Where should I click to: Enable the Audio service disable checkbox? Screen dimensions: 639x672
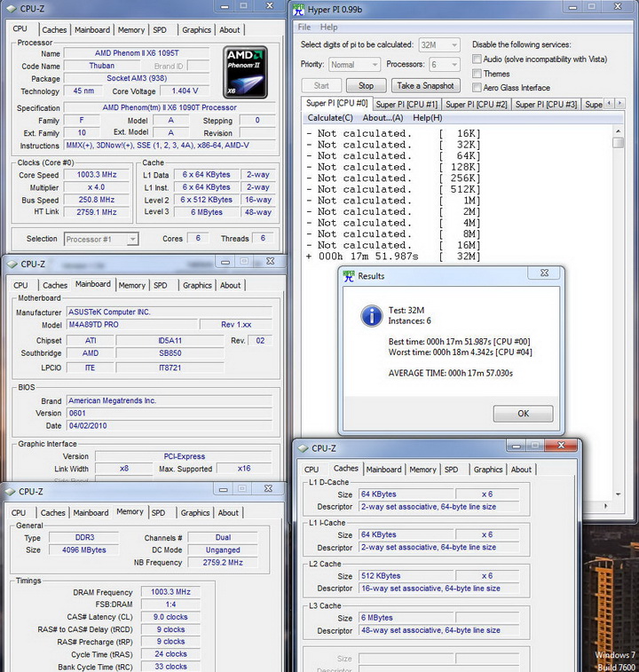click(x=477, y=59)
